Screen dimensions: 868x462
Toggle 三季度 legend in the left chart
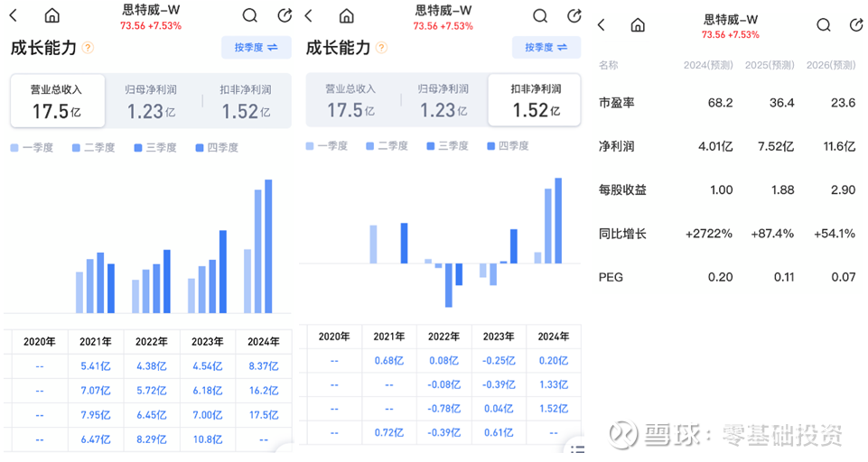pos(155,148)
